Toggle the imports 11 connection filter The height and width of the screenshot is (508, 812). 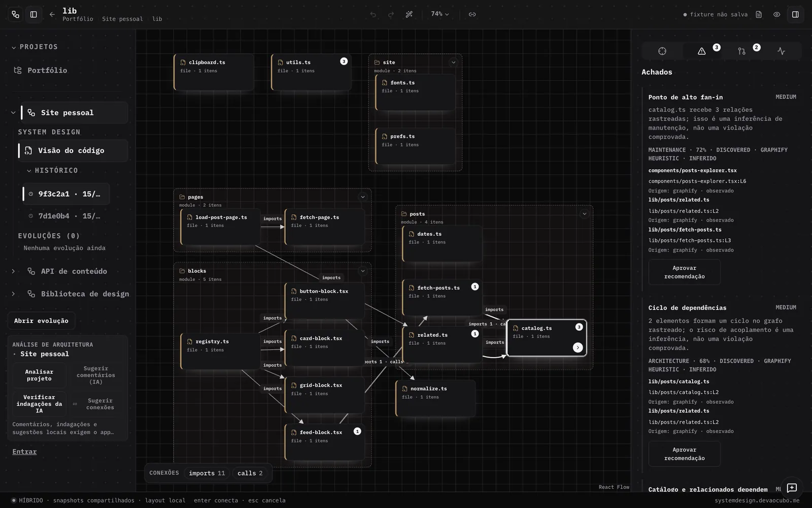[207, 473]
